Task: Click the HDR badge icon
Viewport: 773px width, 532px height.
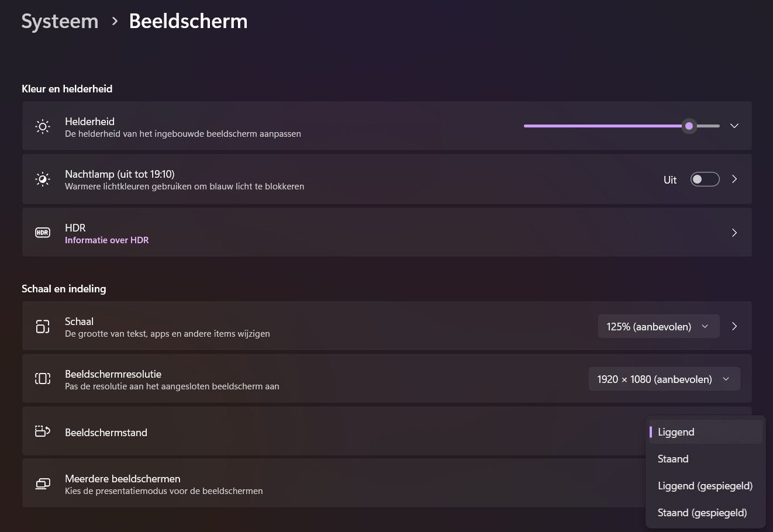Action: [x=43, y=233]
